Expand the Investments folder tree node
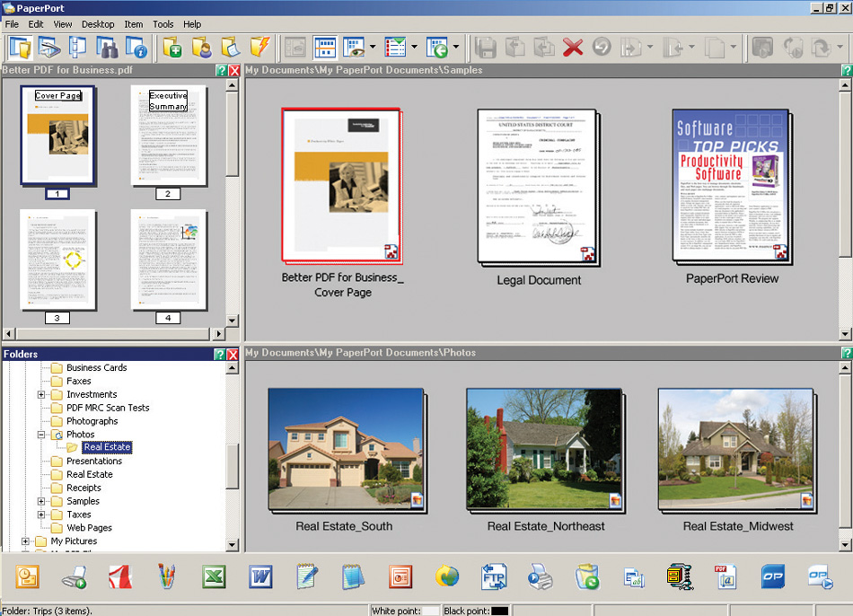 pyautogui.click(x=41, y=394)
